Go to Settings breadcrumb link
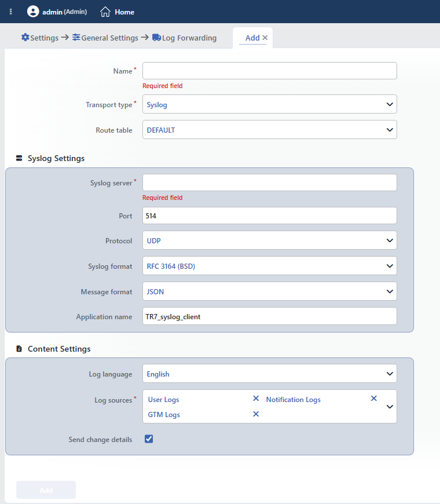The height and width of the screenshot is (504, 440). (x=45, y=38)
